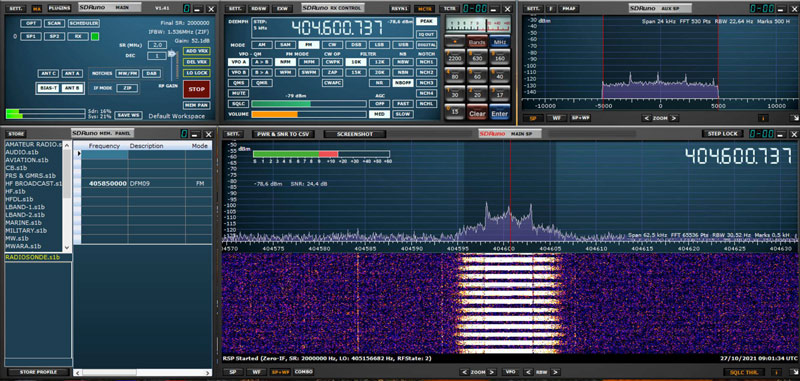Select CW mode
Viewport: 800px width, 381px height.
(332, 45)
